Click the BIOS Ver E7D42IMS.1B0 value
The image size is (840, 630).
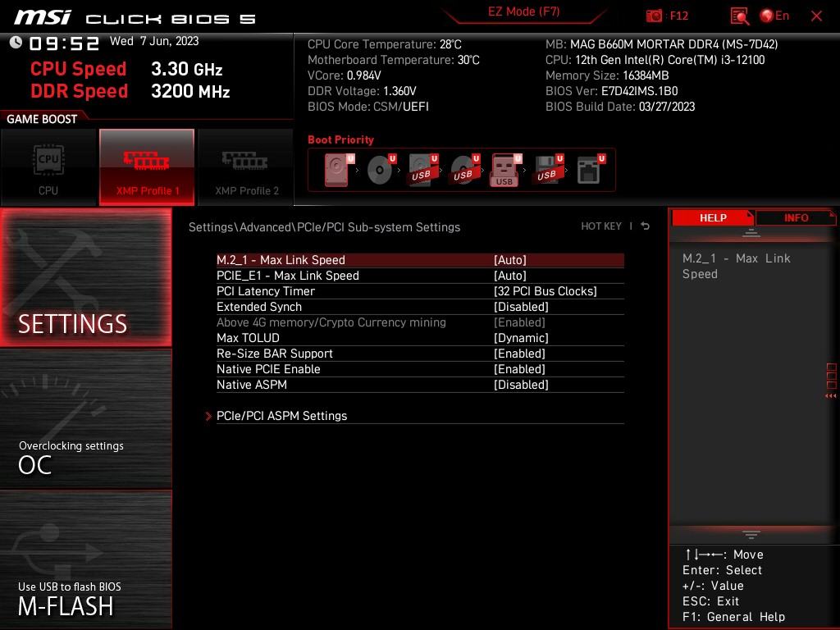point(639,91)
